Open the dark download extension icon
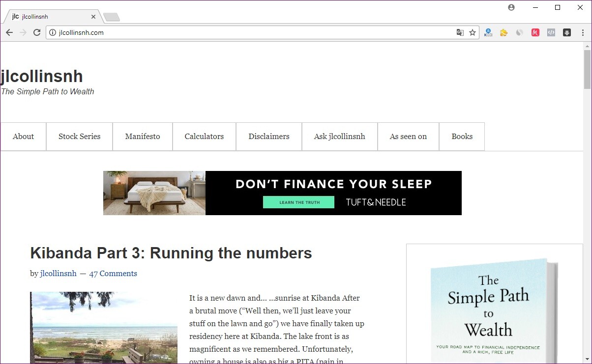Screen dimensions: 592x364 (x=567, y=32)
